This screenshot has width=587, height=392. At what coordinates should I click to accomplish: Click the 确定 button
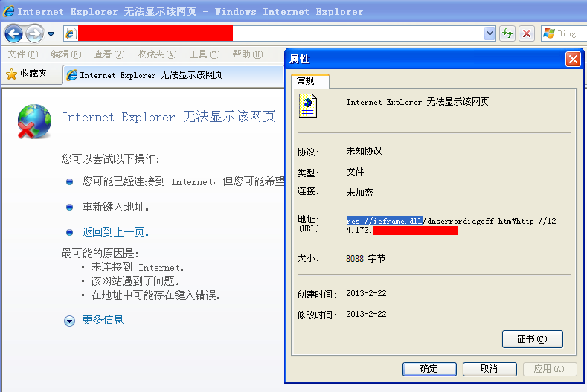click(x=429, y=369)
